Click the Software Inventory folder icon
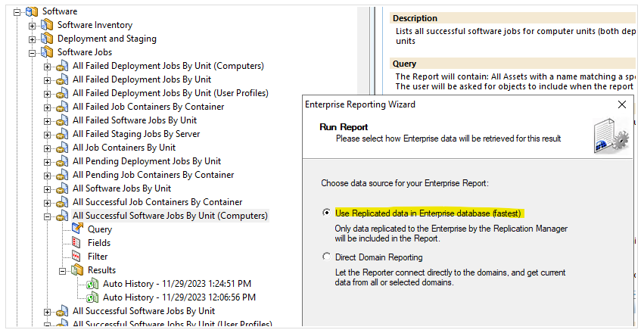Viewport: 644px width, 330px height. point(47,25)
